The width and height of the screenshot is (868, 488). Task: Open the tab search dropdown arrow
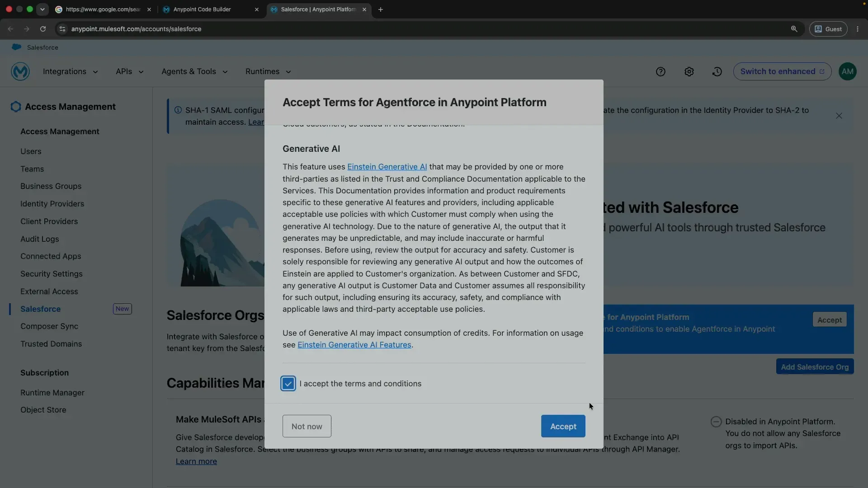click(x=42, y=9)
